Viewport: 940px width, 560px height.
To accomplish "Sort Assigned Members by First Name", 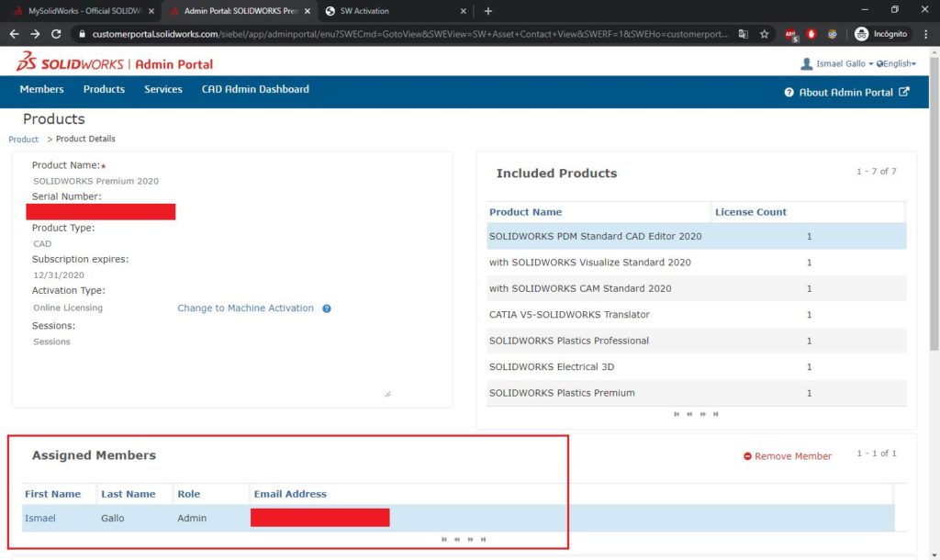I will [x=52, y=494].
